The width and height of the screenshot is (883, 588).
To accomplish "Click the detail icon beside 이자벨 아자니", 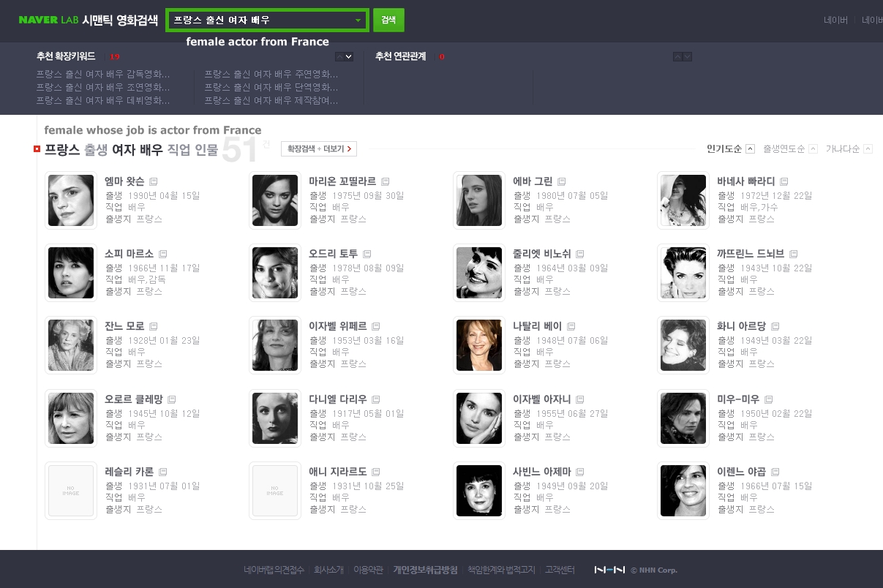I will pos(579,399).
